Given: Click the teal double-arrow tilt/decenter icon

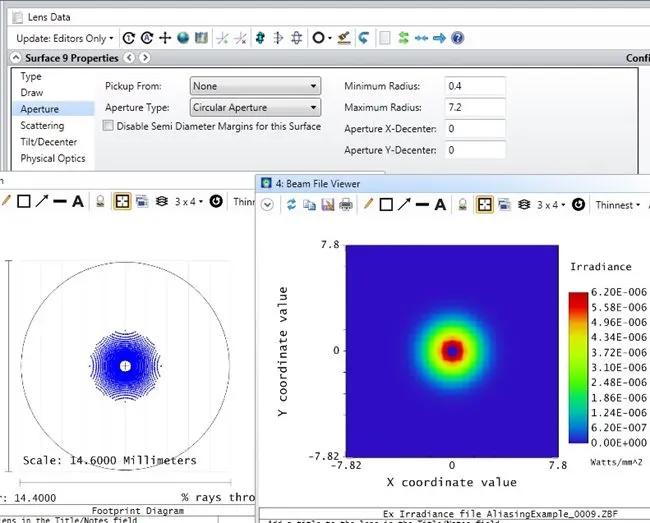Looking at the screenshot, I should pos(260,38).
